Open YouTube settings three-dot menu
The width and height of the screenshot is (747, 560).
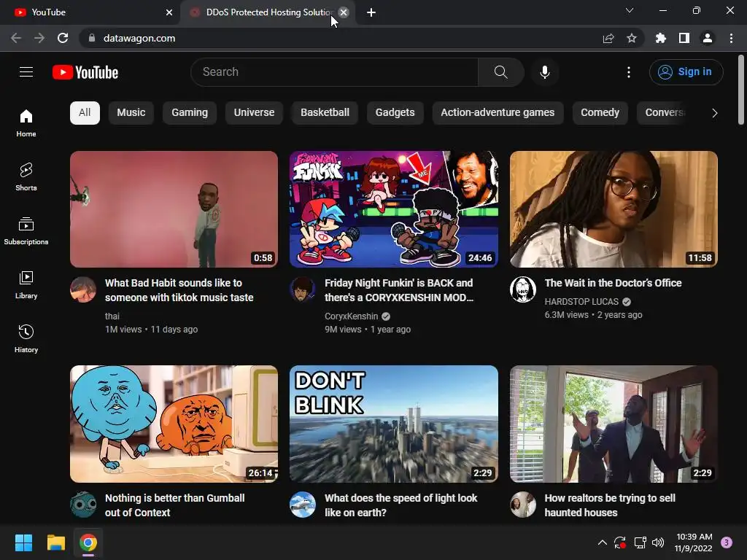(x=629, y=72)
